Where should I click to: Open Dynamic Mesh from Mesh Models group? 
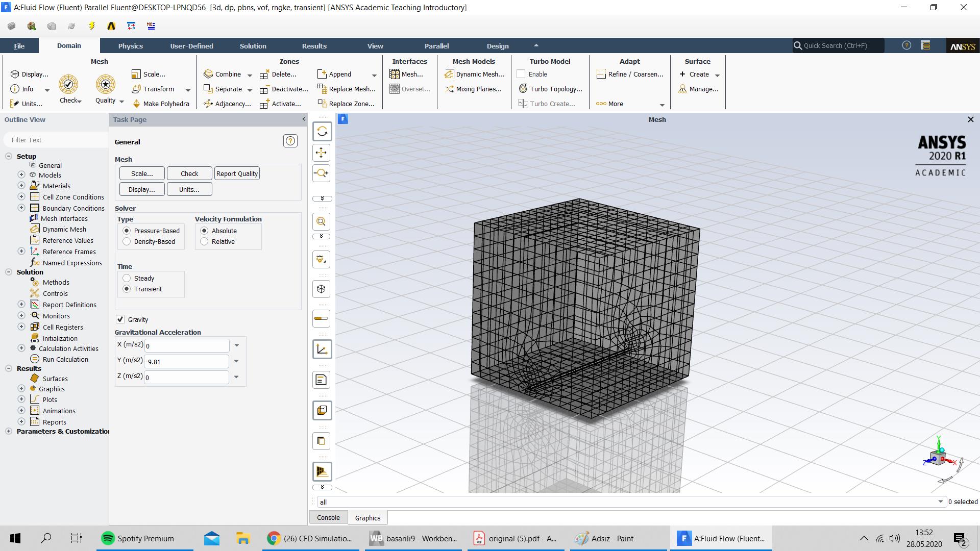point(474,74)
